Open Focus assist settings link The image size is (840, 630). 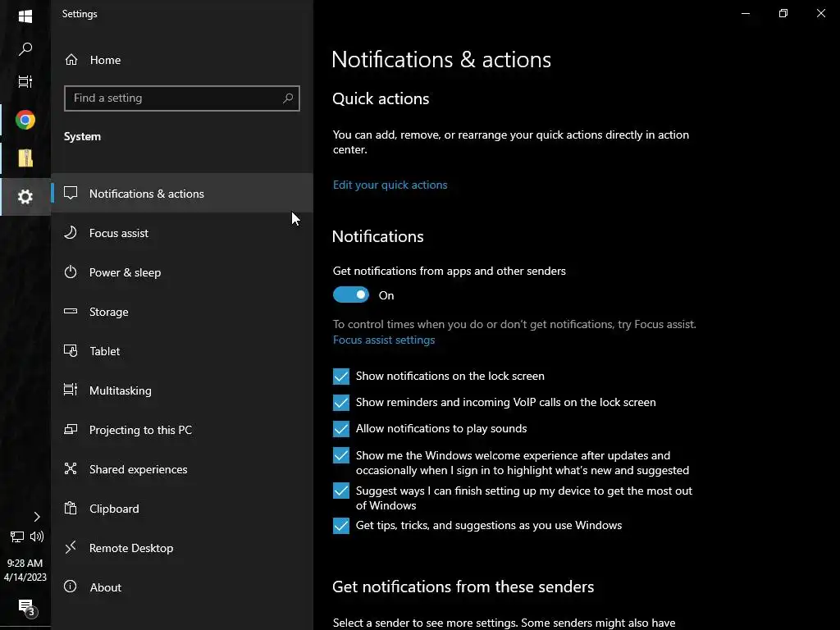(x=384, y=340)
